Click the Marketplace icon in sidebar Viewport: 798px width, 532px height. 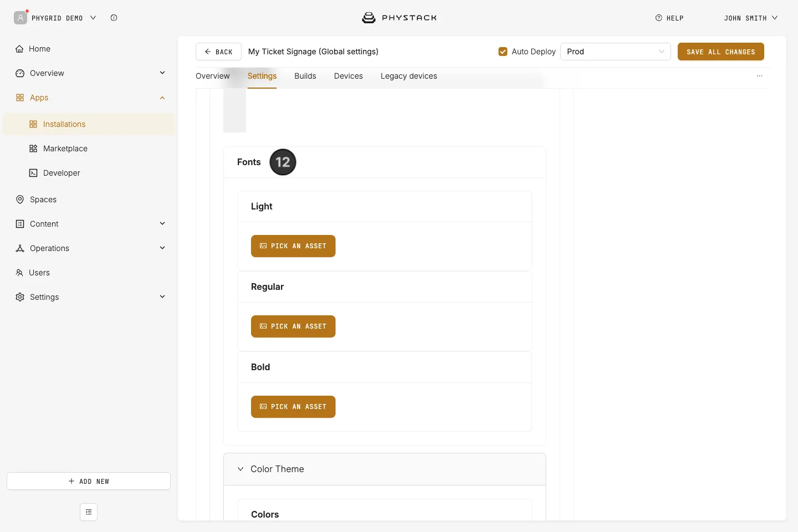[33, 149]
